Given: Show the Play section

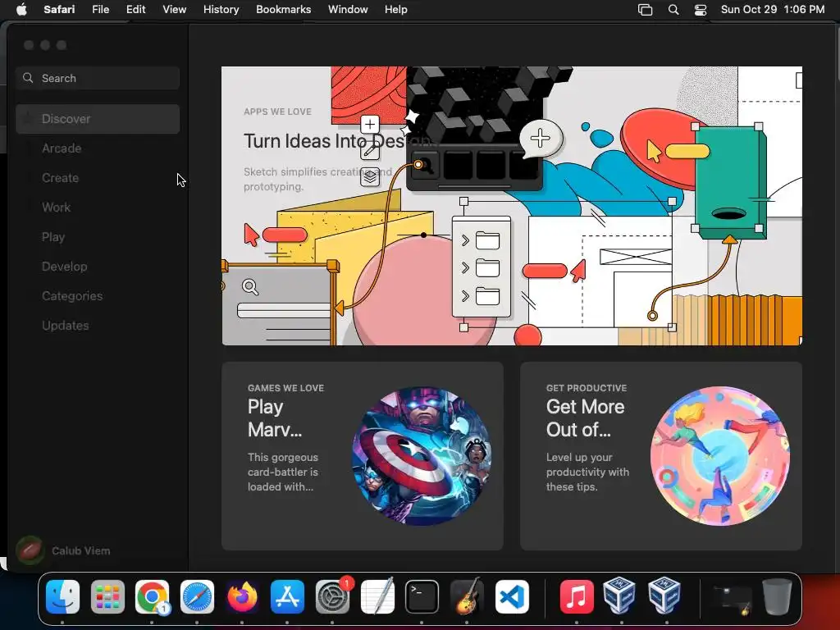Looking at the screenshot, I should [98, 237].
